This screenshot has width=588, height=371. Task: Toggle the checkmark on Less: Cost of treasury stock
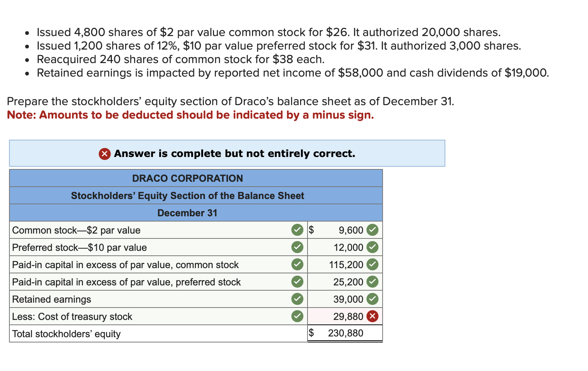297,316
